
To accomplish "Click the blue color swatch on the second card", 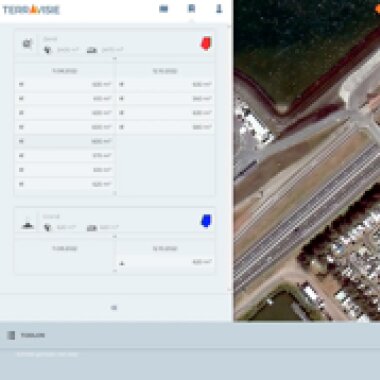I will click(206, 221).
